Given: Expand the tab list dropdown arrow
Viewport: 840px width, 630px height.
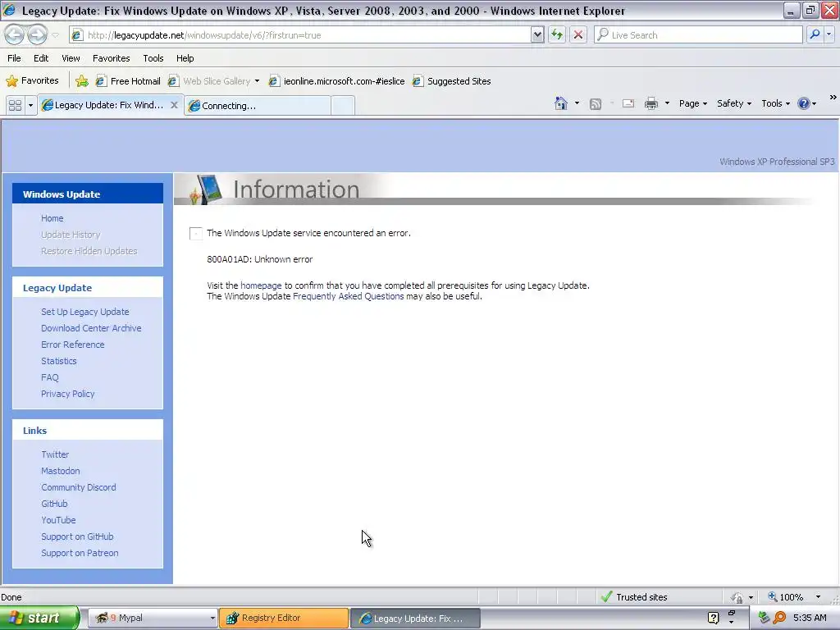Looking at the screenshot, I should (x=30, y=106).
